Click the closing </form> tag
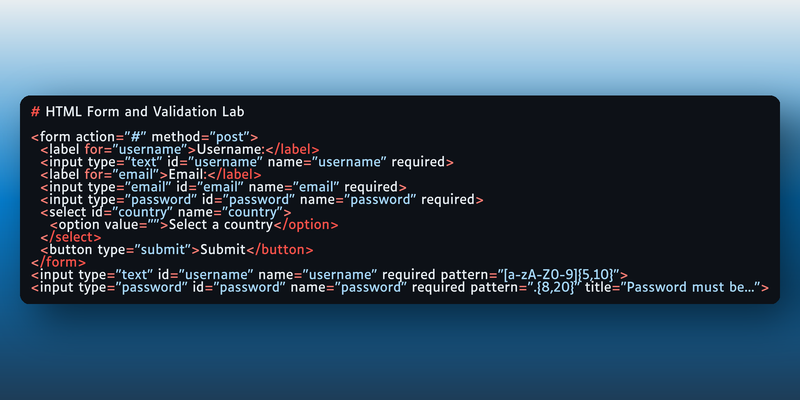800x400 pixels. click(x=59, y=262)
